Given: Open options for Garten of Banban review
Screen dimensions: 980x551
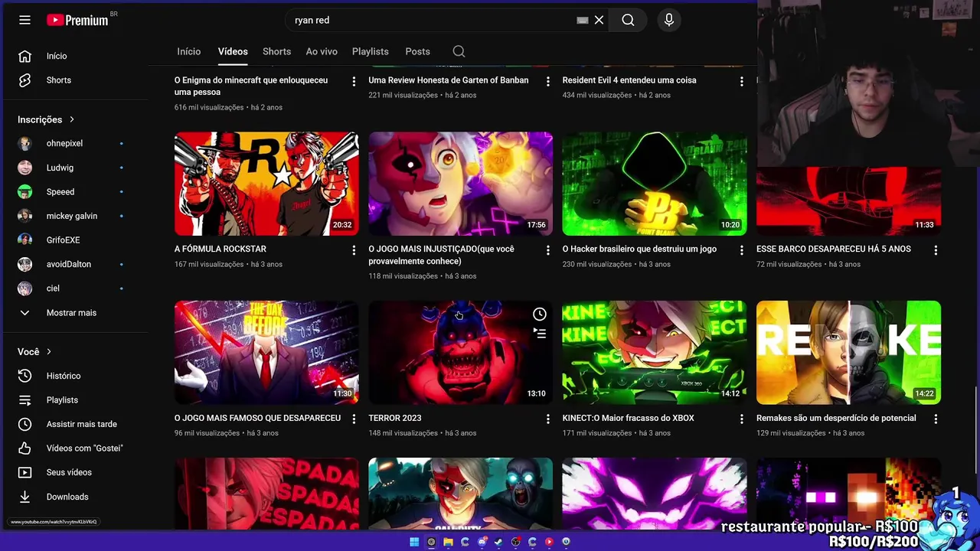Looking at the screenshot, I should 547,80.
